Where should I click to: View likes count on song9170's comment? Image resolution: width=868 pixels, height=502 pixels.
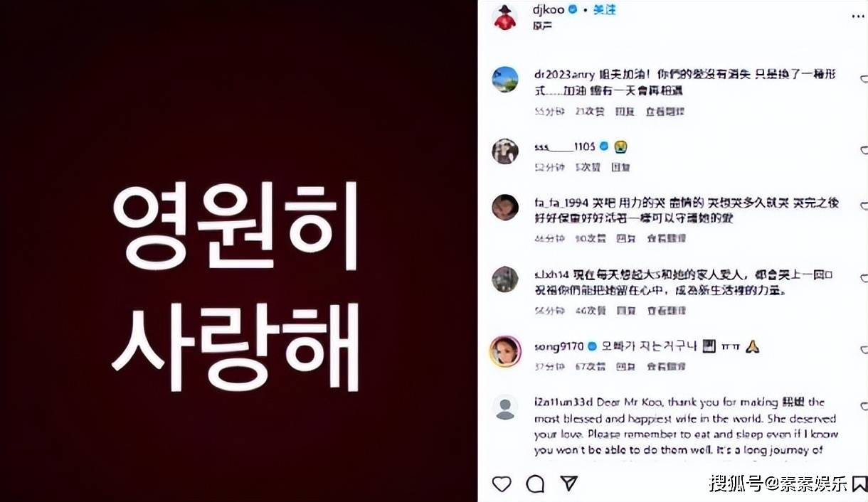click(590, 366)
